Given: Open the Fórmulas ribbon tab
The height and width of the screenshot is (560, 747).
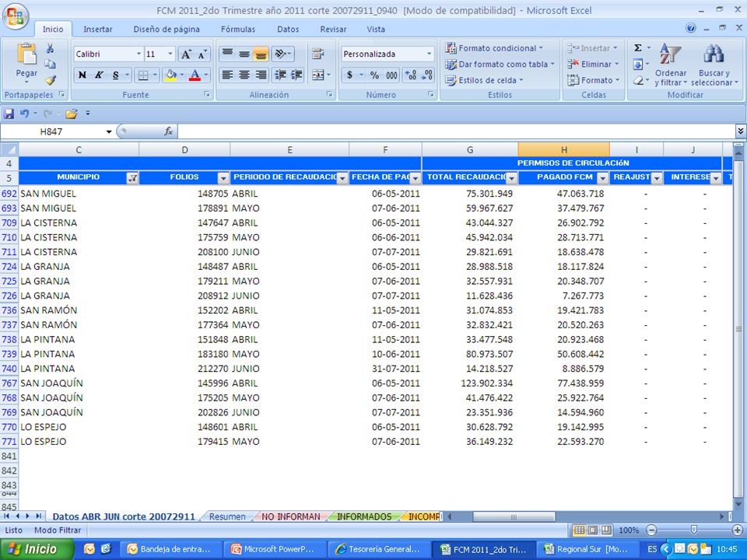Looking at the screenshot, I should (x=238, y=29).
